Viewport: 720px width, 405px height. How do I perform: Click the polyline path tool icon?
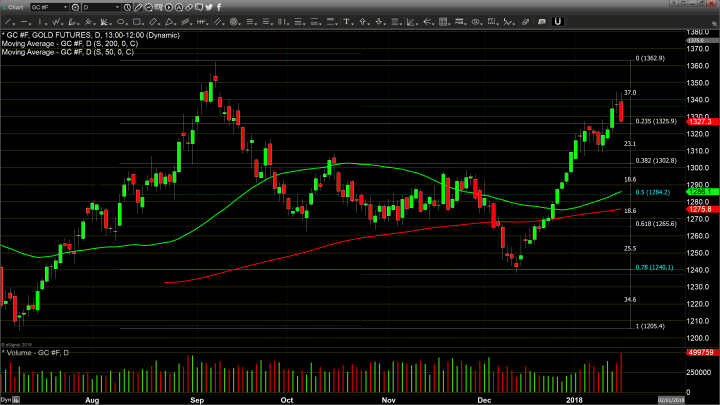pos(507,22)
